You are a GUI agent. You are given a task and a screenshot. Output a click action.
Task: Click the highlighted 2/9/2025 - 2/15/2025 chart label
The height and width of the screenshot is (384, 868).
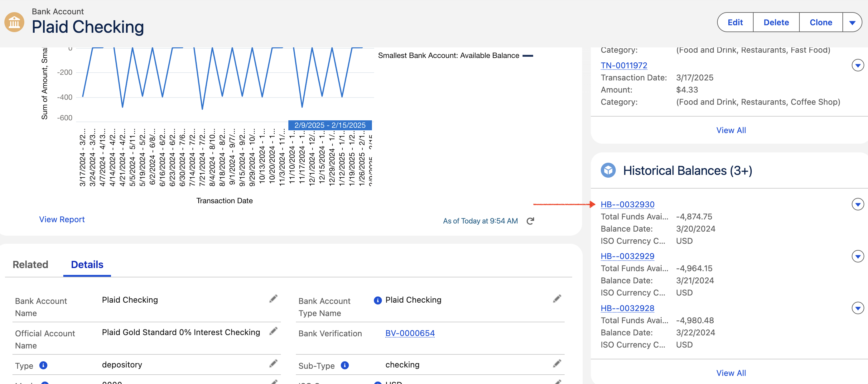330,125
